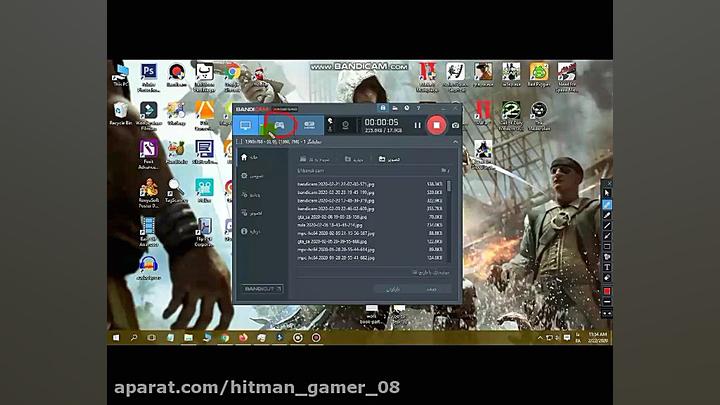The width and height of the screenshot is (720, 405).
Task: Select the mta 2020-02-06 jpg file
Action: 370,225
